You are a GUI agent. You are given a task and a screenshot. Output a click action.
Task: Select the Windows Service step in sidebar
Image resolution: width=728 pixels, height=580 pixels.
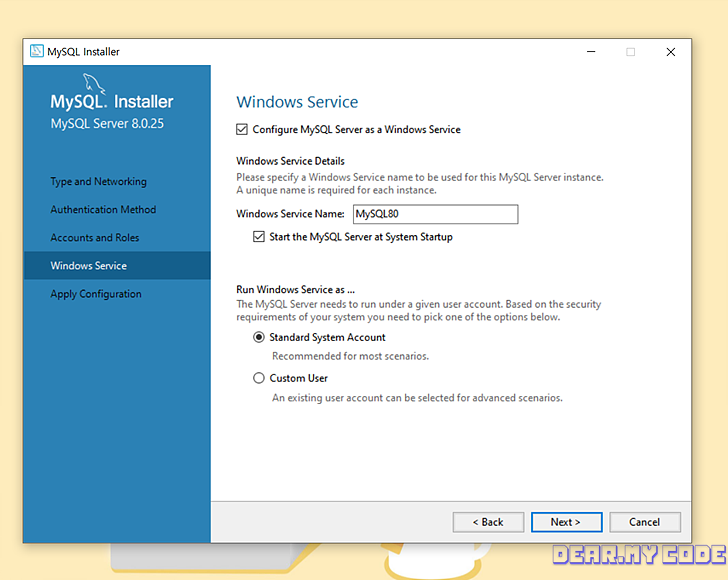(117, 266)
